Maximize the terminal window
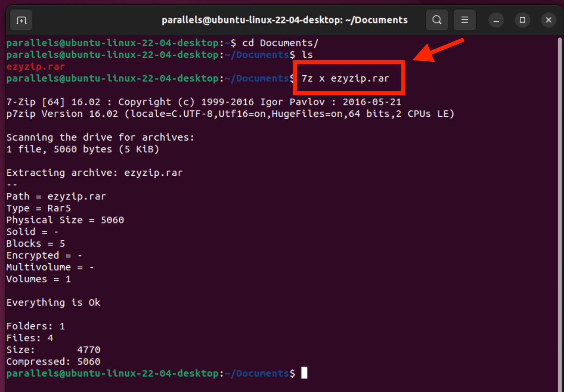 point(522,20)
